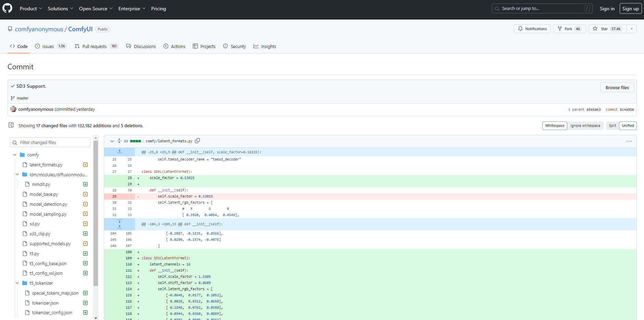The width and height of the screenshot is (644, 320).
Task: Open the Actions tab
Action: (174, 46)
